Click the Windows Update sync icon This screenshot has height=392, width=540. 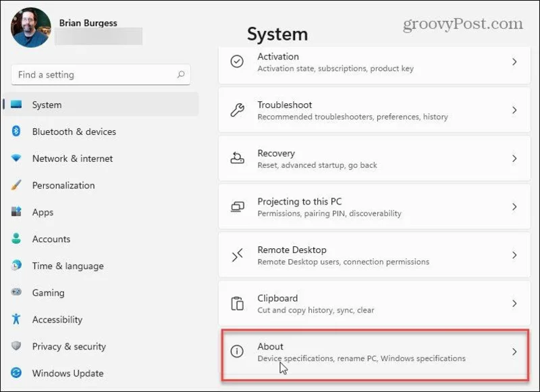click(16, 372)
